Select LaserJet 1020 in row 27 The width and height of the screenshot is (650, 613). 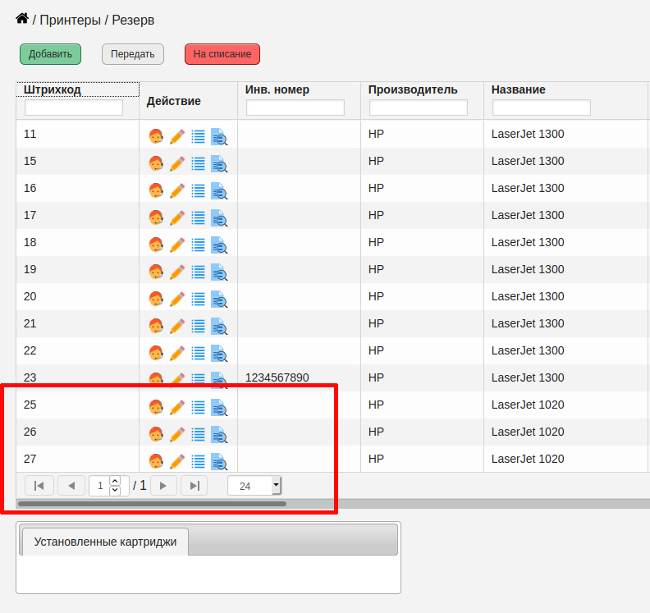(x=528, y=459)
